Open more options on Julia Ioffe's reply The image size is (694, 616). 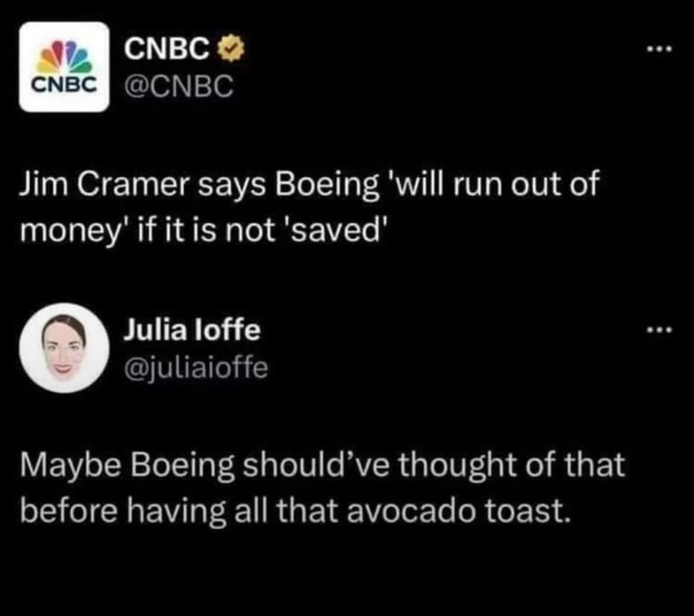(660, 329)
